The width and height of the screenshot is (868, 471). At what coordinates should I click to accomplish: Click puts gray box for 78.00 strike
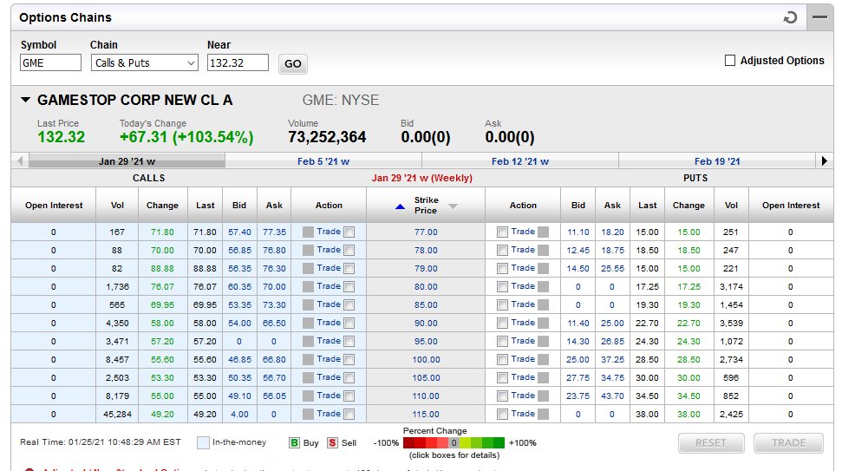point(543,250)
